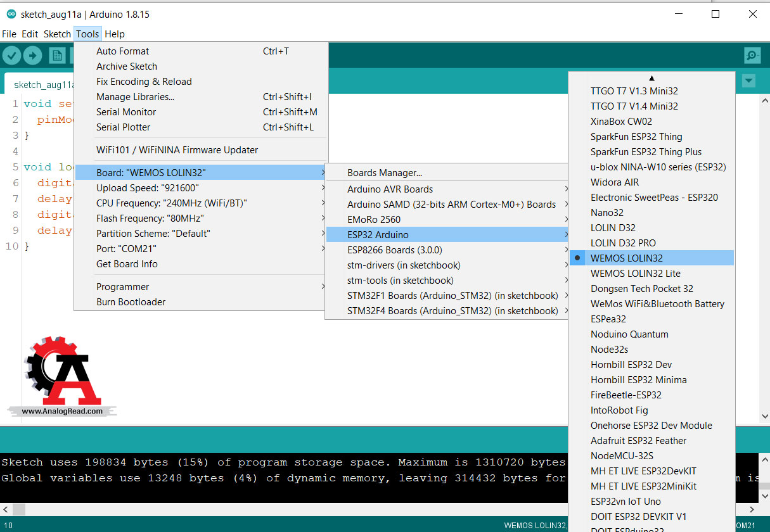This screenshot has width=770, height=532.
Task: Expand ESP8266 Boards (3.0.0) submenu
Action: click(x=446, y=250)
